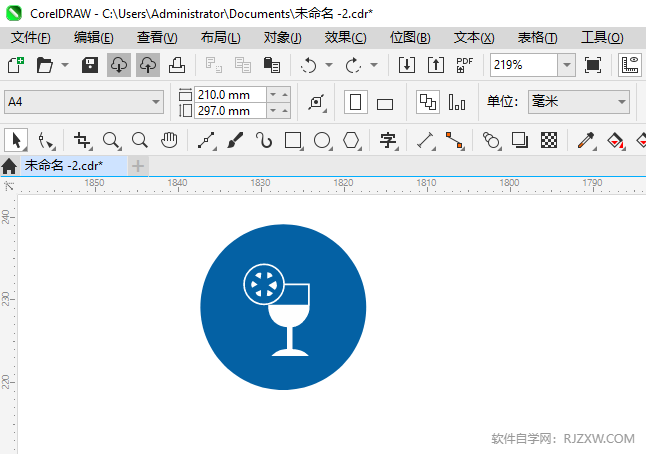Open the 编辑(E) menu
This screenshot has width=646, height=454.
(94, 37)
